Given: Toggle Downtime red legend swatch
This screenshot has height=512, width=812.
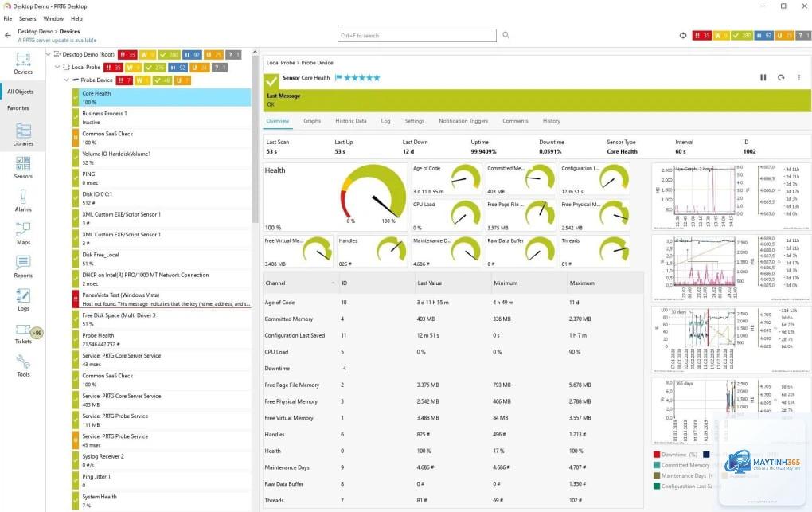Looking at the screenshot, I should [657, 455].
